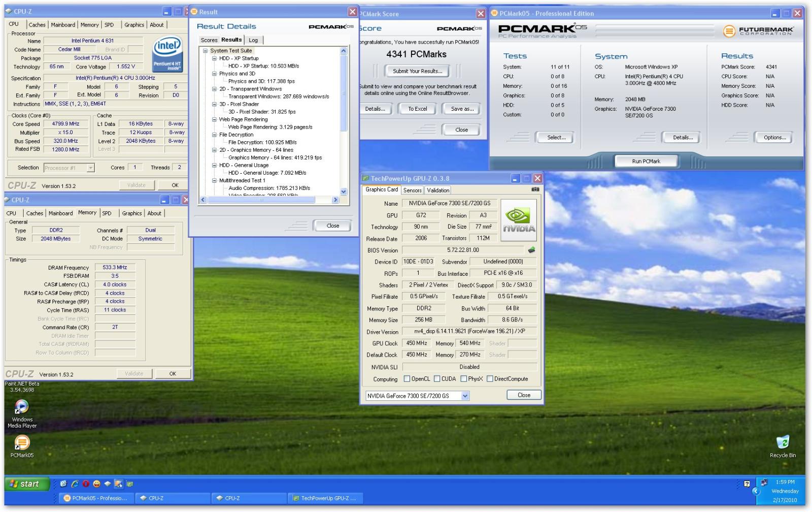Click Submit Your Results button
Viewport: 812px width, 512px height.
tap(418, 71)
